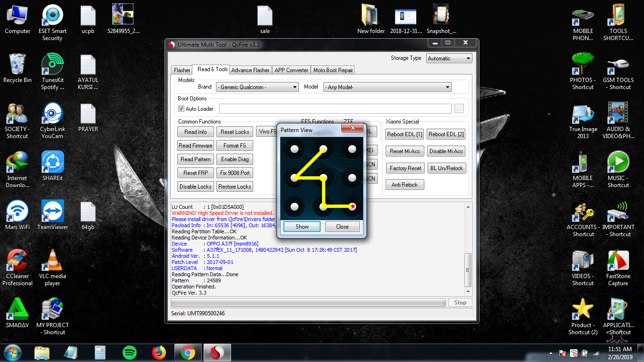
Task: Click the Reset Mi Acc button
Action: coord(405,151)
